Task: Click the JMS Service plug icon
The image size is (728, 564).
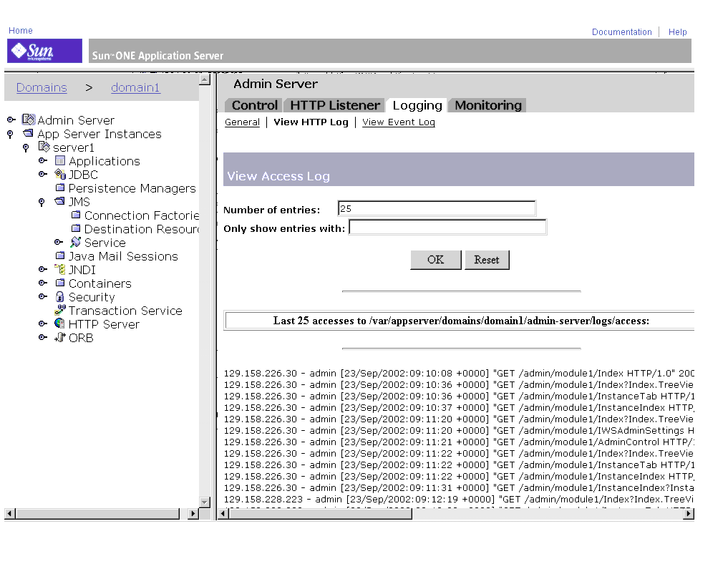Action: click(x=75, y=242)
